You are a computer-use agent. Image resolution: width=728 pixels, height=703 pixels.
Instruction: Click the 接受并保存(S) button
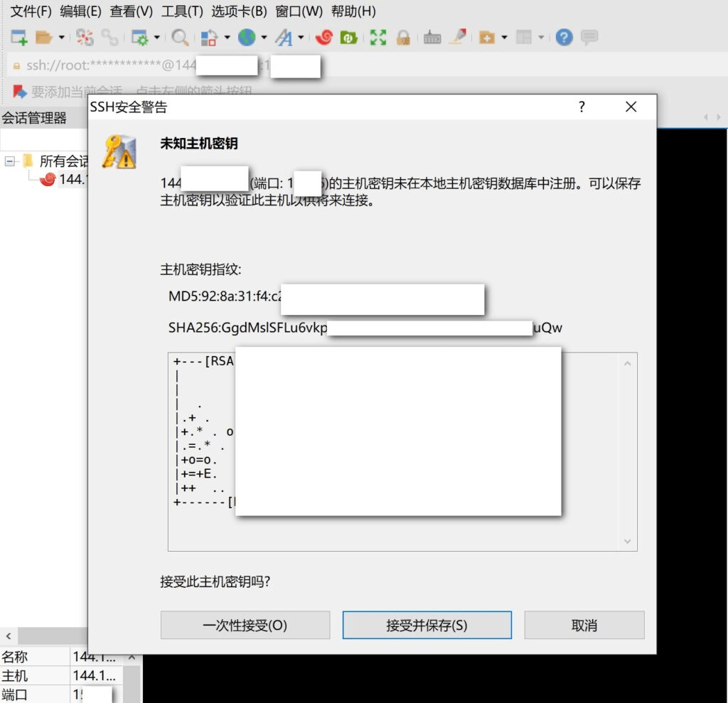427,626
